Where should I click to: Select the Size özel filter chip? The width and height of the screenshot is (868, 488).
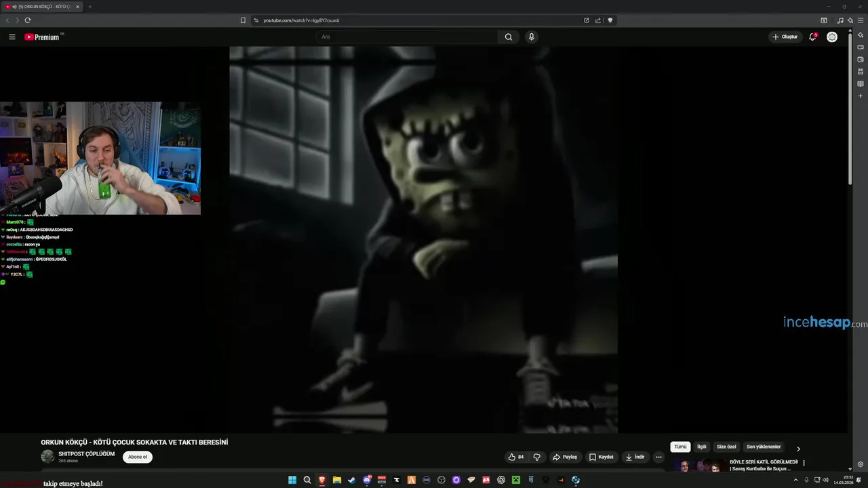pyautogui.click(x=726, y=447)
